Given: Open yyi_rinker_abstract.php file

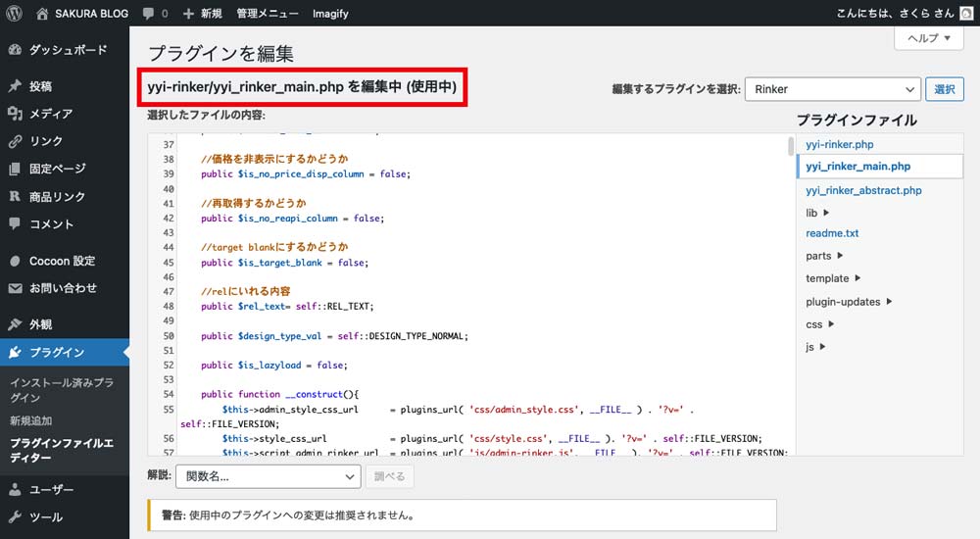Looking at the screenshot, I should [863, 190].
